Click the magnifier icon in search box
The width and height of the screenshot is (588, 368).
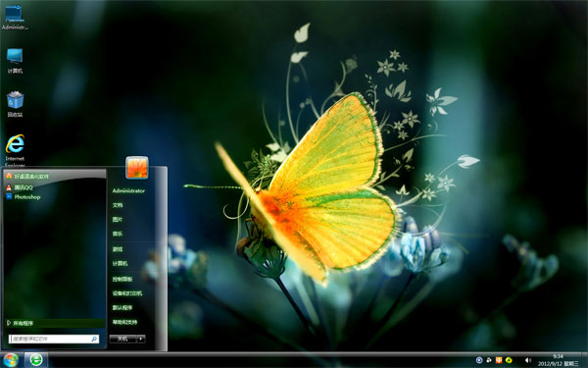pyautogui.click(x=94, y=339)
